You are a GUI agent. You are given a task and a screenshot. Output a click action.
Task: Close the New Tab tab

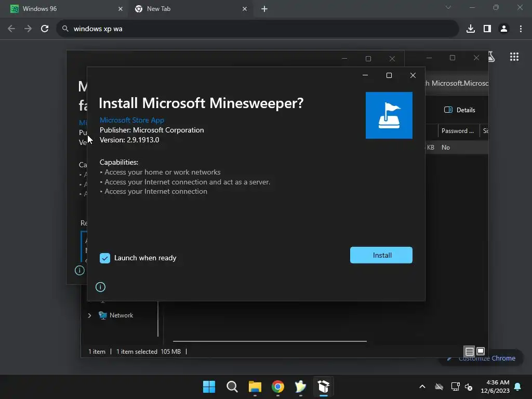[x=245, y=9]
